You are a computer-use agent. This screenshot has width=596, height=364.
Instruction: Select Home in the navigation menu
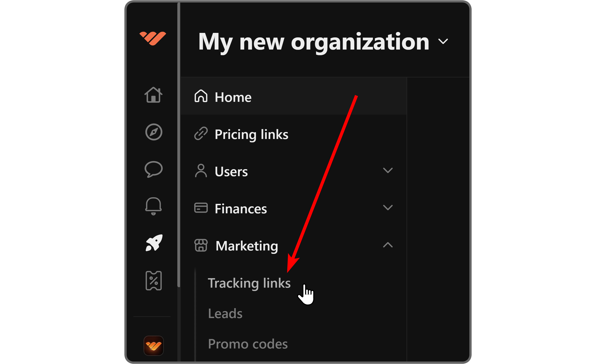click(x=233, y=97)
